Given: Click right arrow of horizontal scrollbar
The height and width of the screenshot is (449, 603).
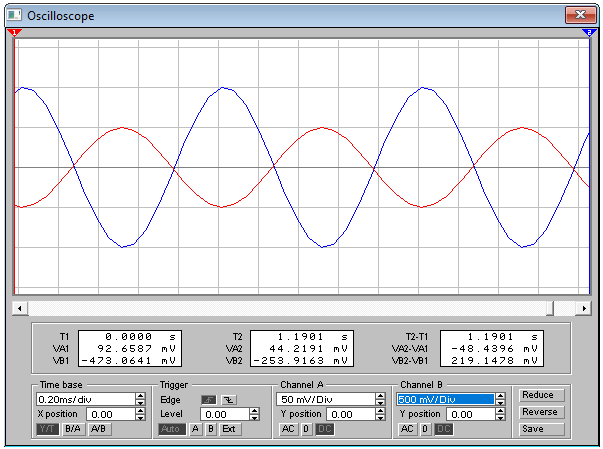Looking at the screenshot, I should coord(584,308).
